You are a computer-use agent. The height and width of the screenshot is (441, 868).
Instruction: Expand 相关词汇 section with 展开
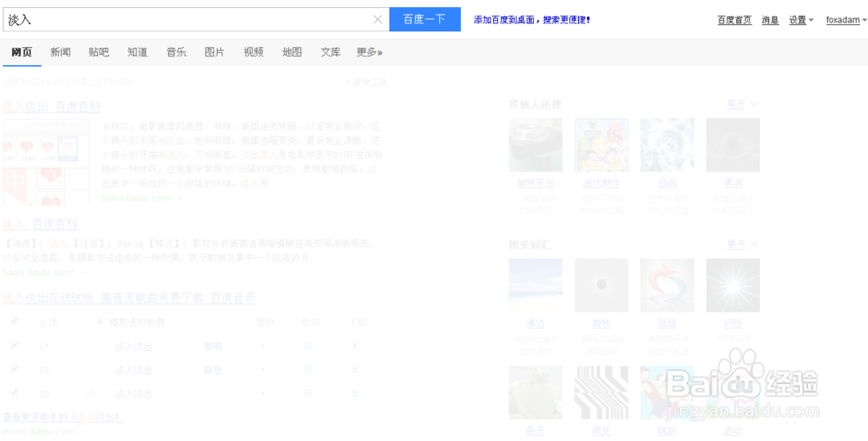tap(742, 244)
